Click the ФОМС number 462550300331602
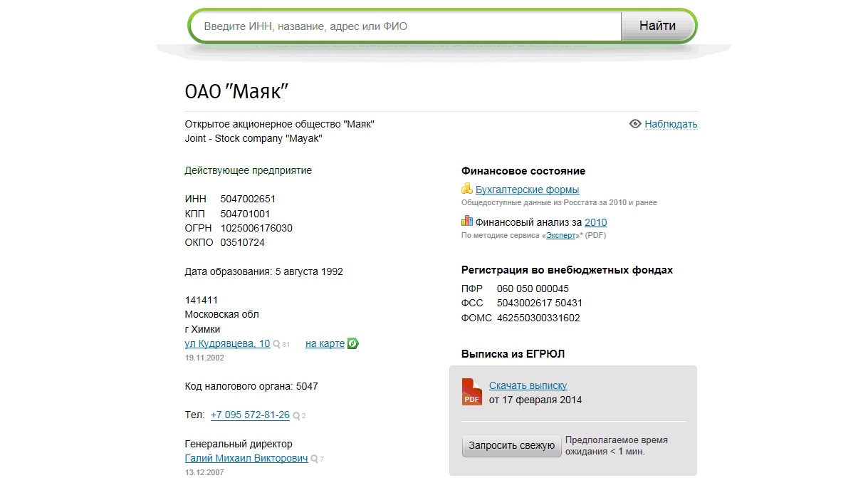 click(x=538, y=318)
